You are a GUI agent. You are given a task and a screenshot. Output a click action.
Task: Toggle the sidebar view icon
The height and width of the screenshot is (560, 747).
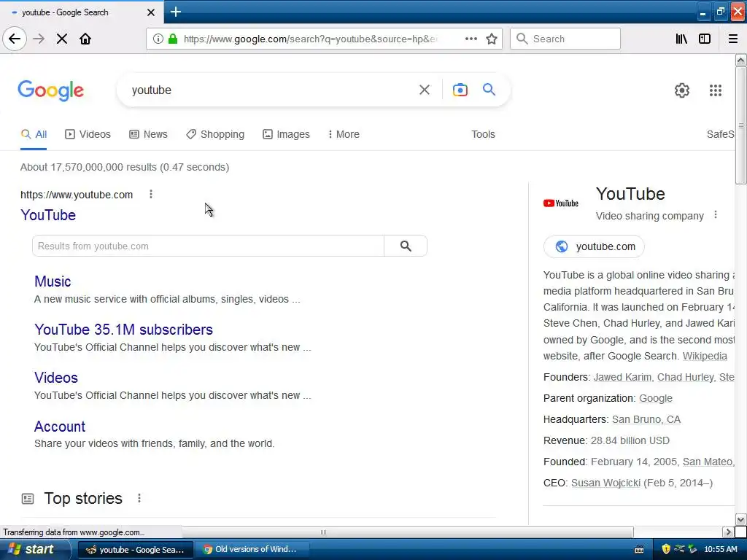(705, 39)
